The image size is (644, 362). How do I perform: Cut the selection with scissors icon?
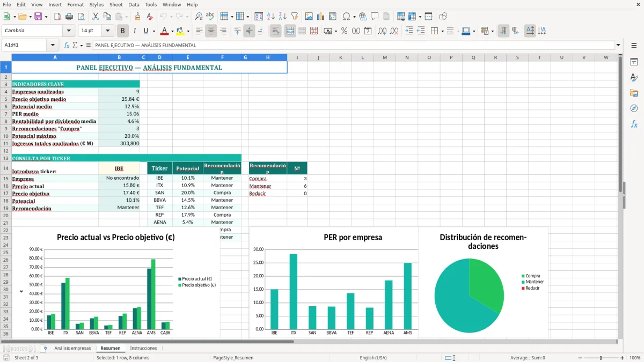pos(95,17)
